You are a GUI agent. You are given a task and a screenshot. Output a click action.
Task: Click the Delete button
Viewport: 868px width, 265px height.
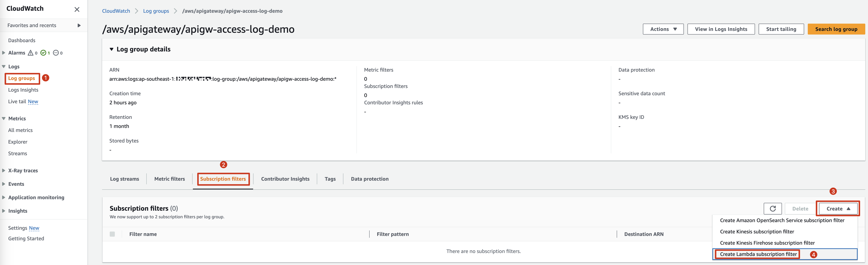pos(800,209)
